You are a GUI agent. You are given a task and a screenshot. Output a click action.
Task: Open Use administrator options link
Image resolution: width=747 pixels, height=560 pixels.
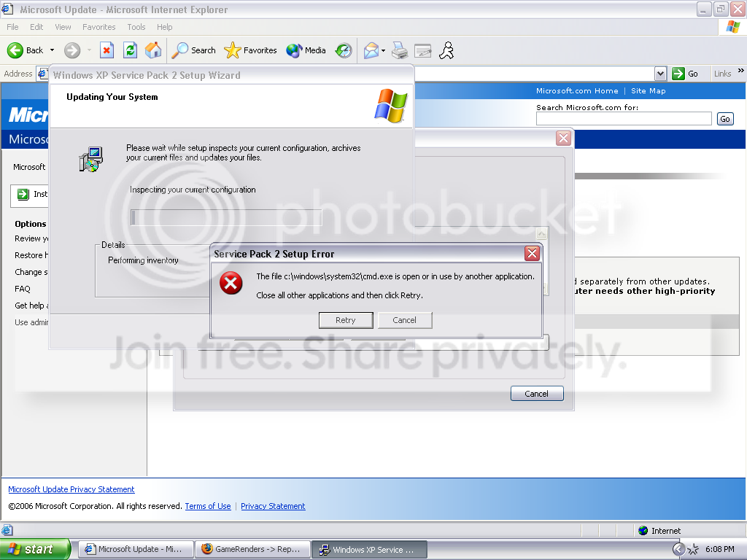(x=31, y=322)
